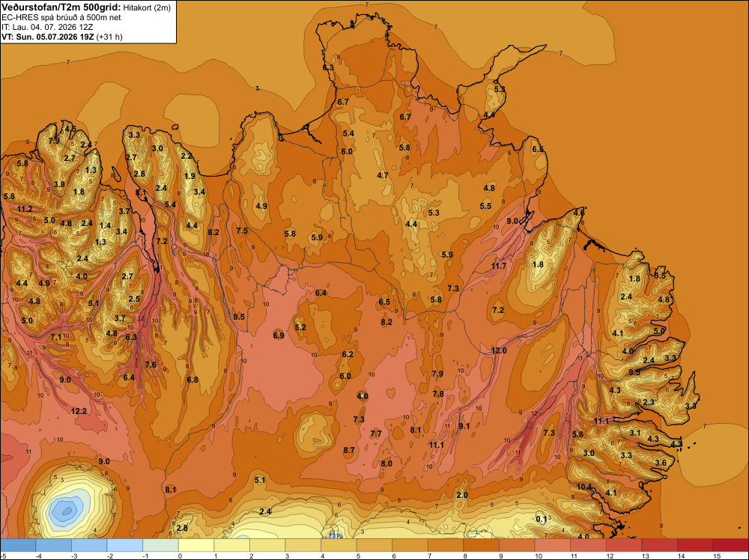
Task: Select the 9.5 temperature reading
Action: click(x=634, y=372)
